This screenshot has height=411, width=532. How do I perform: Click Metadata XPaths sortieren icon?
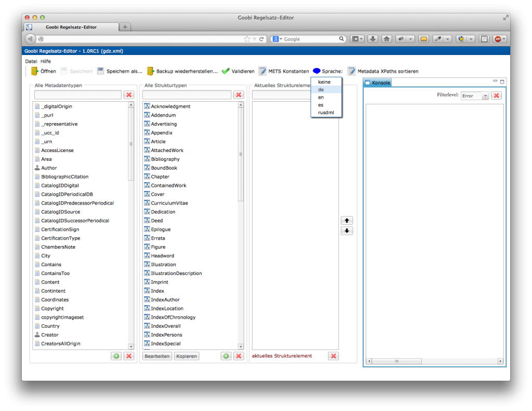(x=352, y=71)
